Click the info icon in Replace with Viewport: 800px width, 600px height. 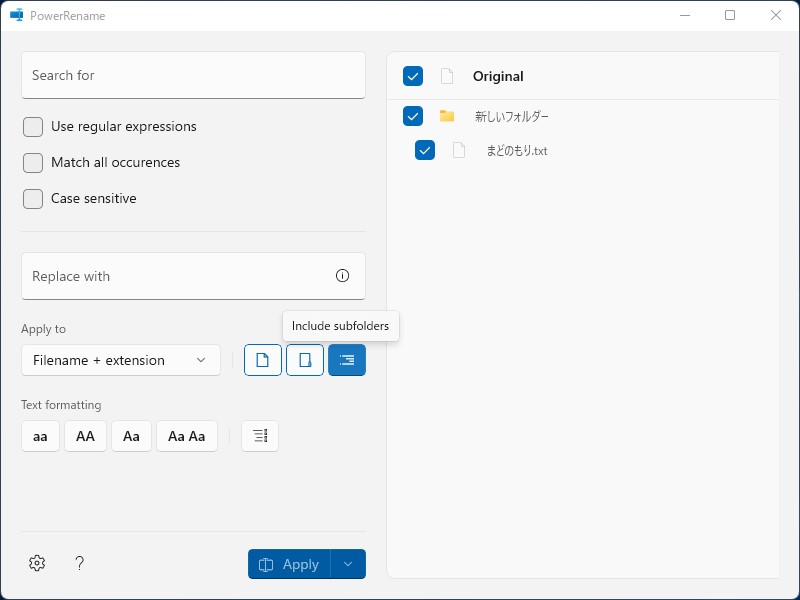click(343, 276)
